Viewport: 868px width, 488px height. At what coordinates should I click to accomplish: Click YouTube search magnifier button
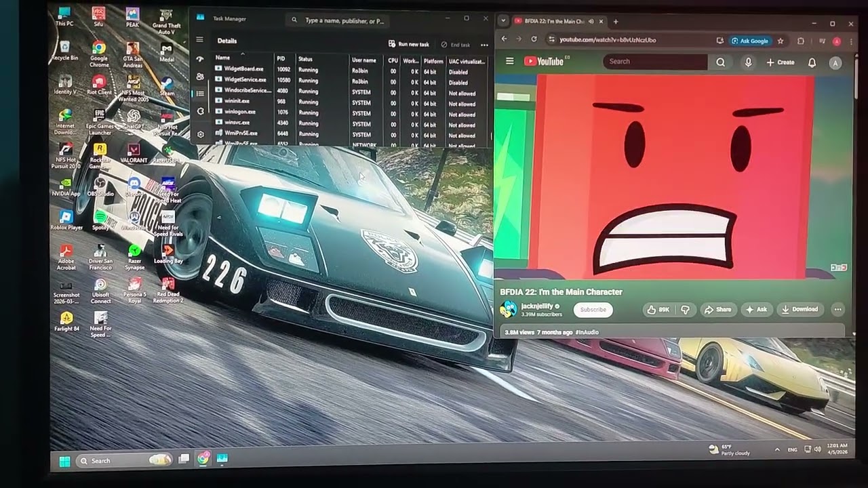(x=720, y=62)
